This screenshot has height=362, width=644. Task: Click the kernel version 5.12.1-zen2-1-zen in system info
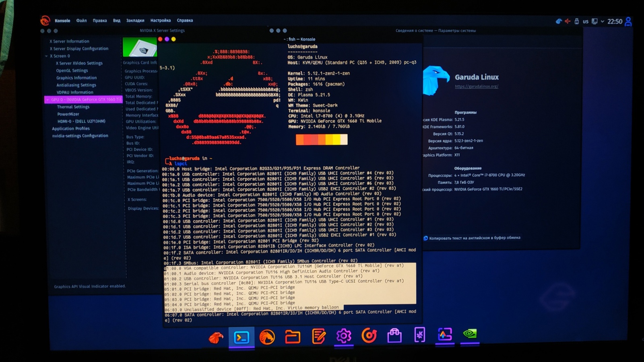click(x=469, y=141)
